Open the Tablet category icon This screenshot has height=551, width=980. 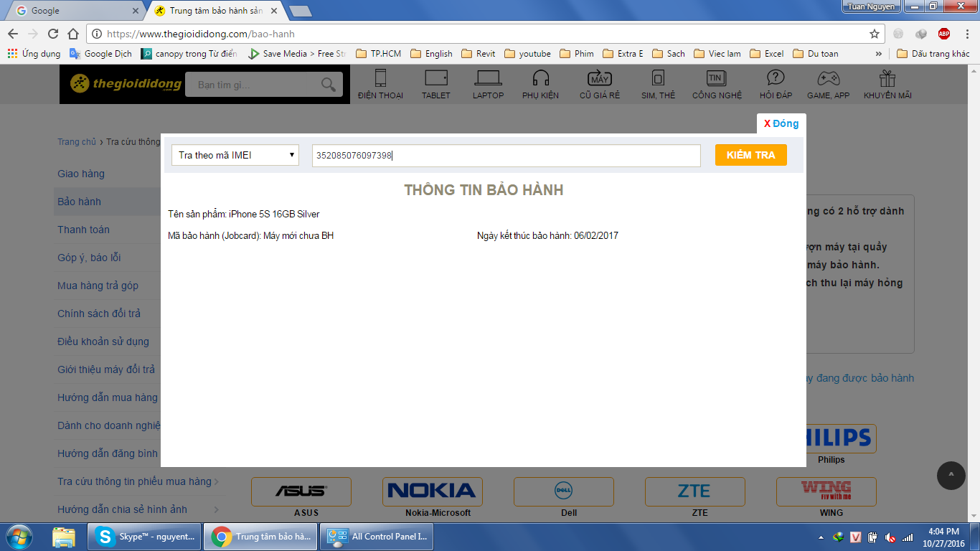[x=435, y=78]
